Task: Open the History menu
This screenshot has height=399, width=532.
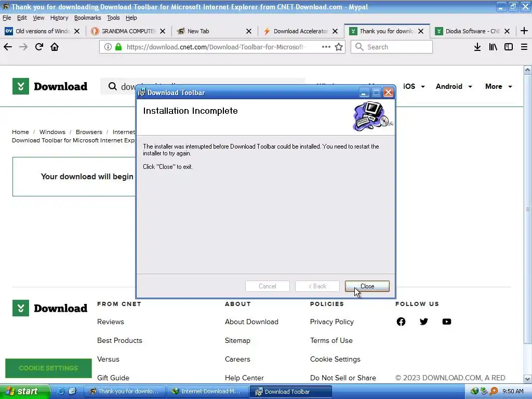Action: pyautogui.click(x=59, y=18)
